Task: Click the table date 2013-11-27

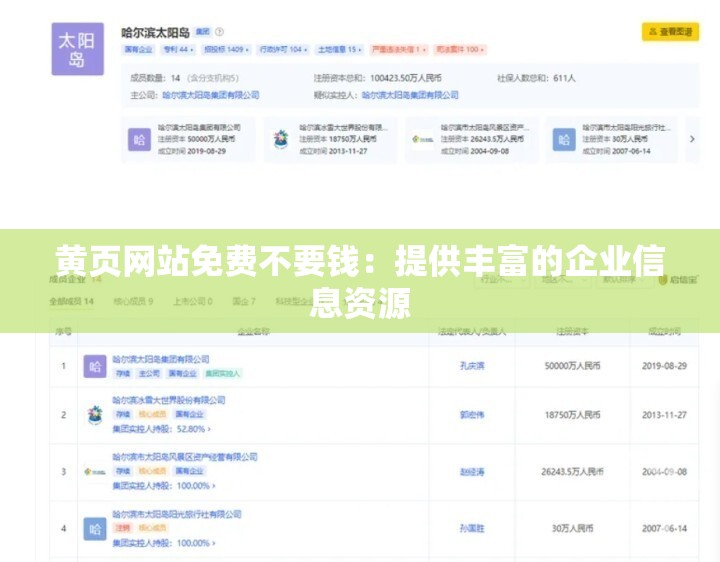Action: tap(664, 415)
